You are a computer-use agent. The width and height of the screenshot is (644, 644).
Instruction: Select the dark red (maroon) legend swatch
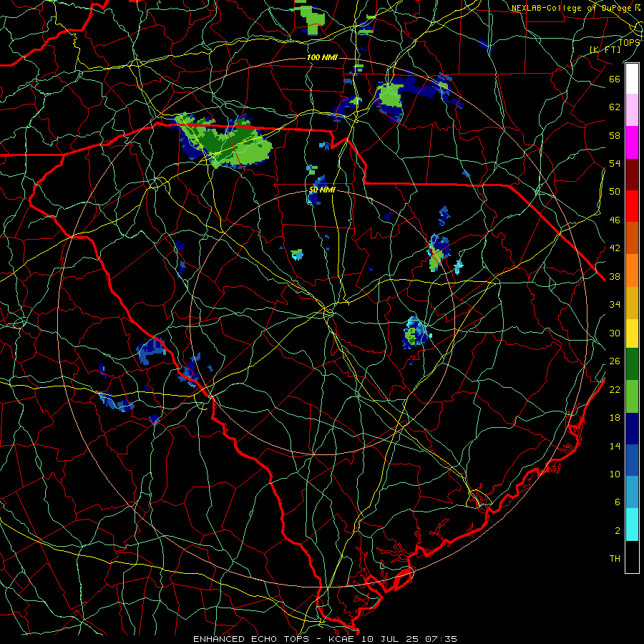[x=632, y=175]
